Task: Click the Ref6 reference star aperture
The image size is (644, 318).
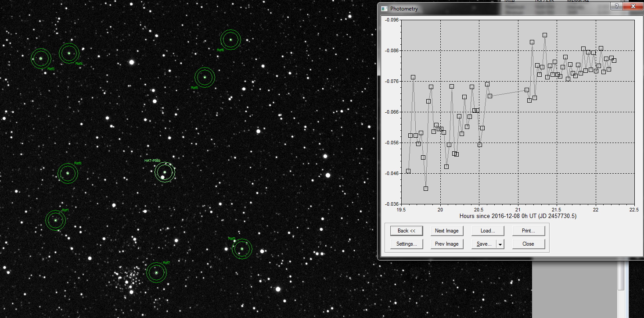Action: pyautogui.click(x=230, y=40)
